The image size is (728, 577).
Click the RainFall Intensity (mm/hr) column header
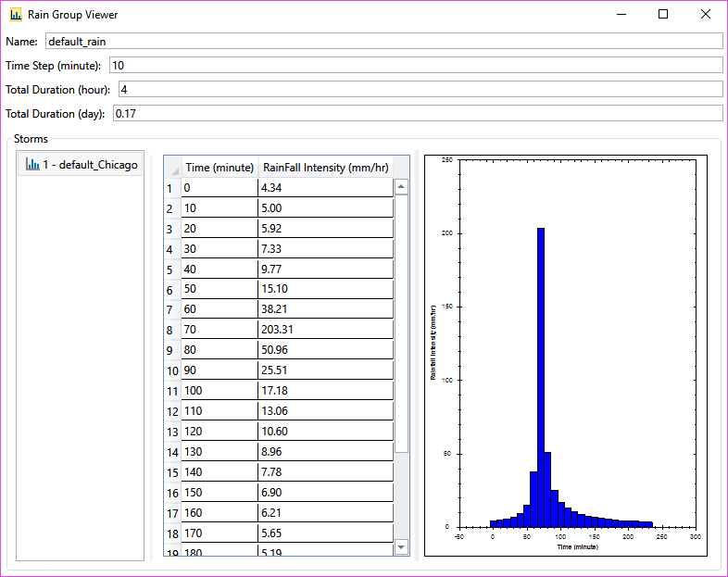pyautogui.click(x=325, y=168)
